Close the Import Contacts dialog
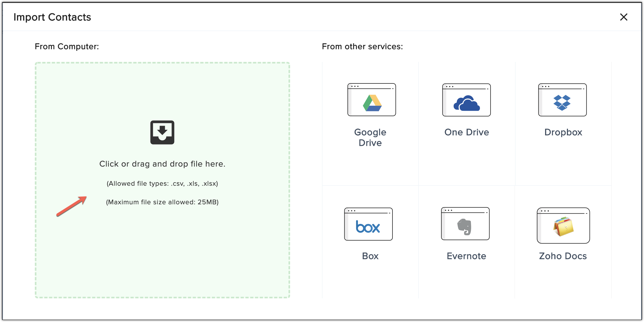This screenshot has width=644, height=322. pyautogui.click(x=624, y=17)
